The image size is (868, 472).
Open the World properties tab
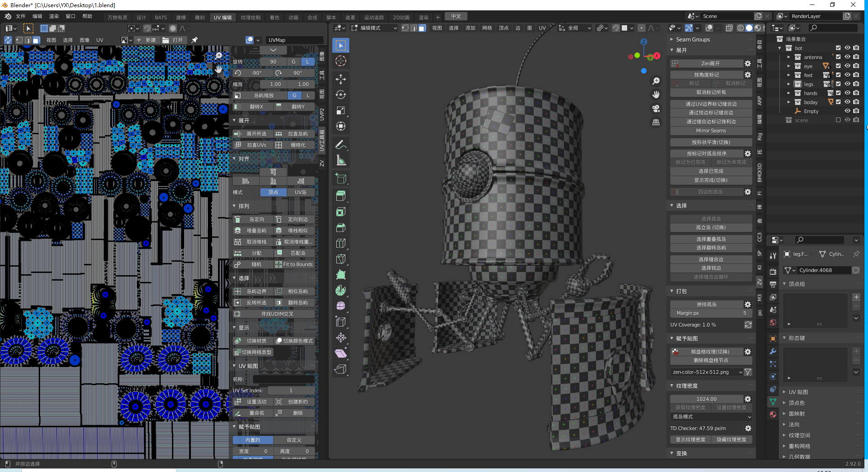[x=773, y=322]
